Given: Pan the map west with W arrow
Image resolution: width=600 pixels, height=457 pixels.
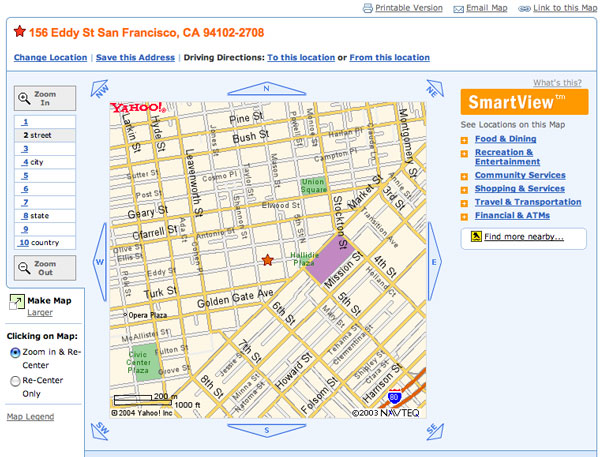Looking at the screenshot, I should (100, 262).
